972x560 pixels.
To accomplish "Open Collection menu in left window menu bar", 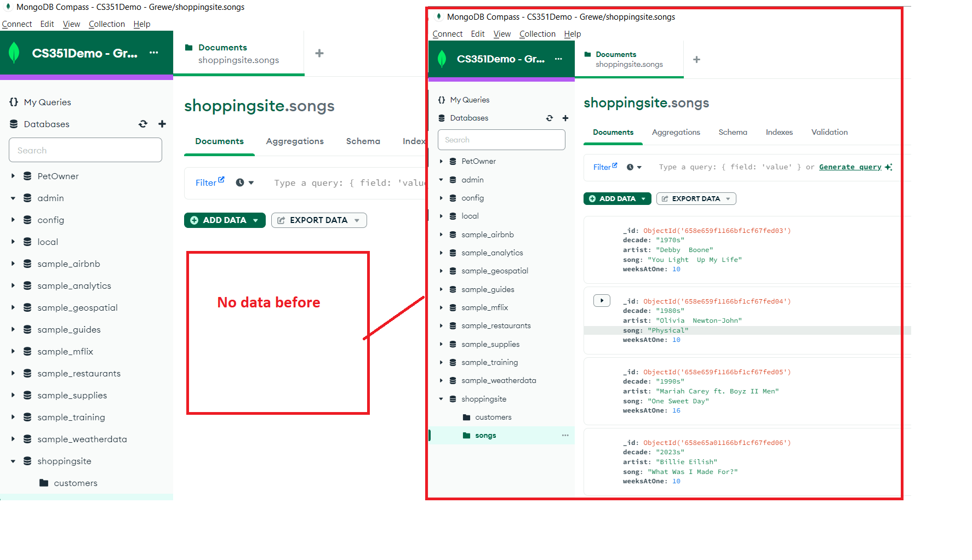I will point(107,24).
